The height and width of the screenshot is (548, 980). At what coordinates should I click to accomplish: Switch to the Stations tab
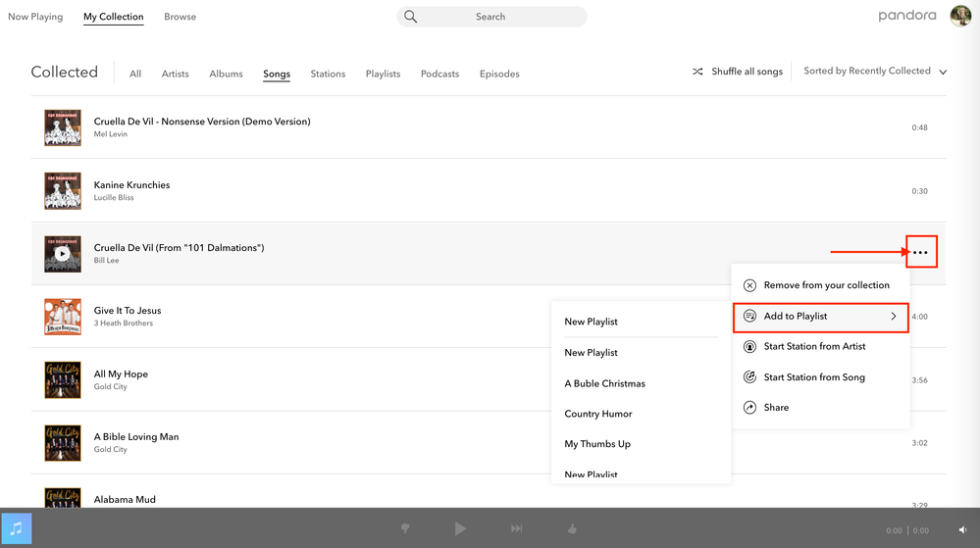tap(328, 74)
